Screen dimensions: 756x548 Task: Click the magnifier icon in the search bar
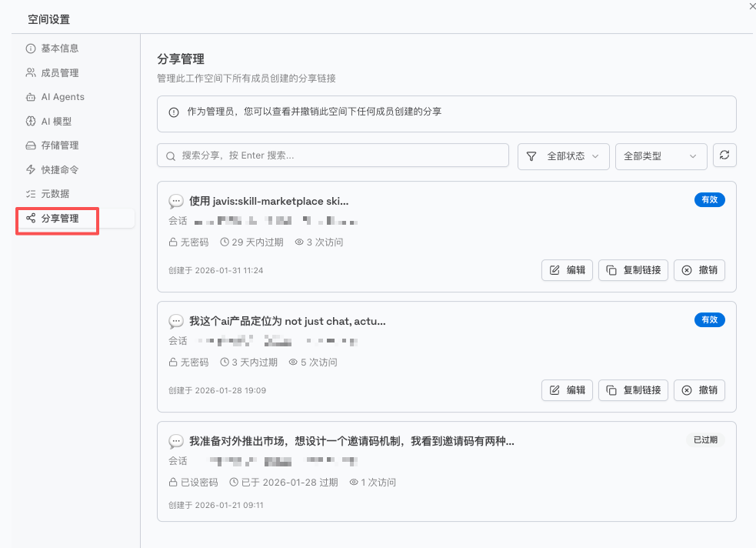tap(170, 155)
